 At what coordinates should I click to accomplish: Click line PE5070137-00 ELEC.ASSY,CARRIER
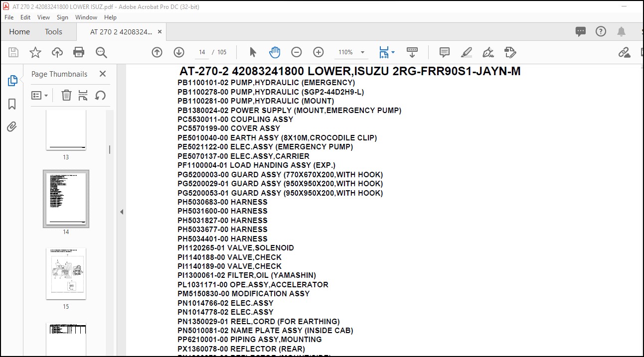point(243,156)
